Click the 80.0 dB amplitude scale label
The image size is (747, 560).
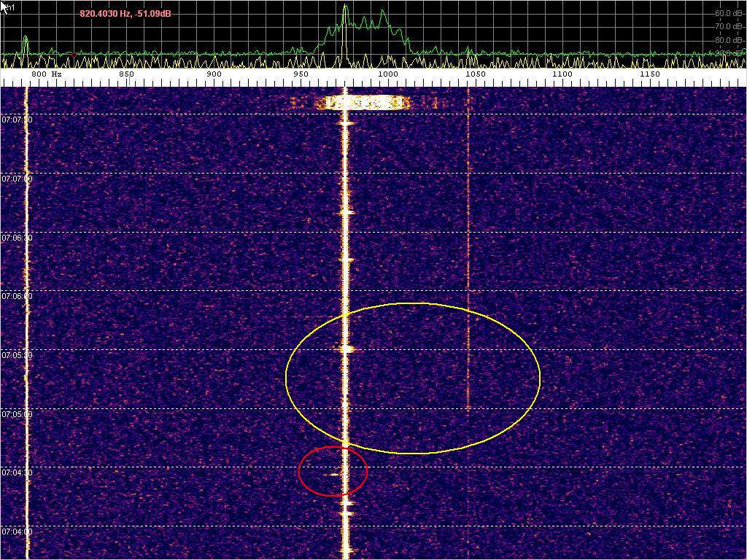[x=729, y=39]
